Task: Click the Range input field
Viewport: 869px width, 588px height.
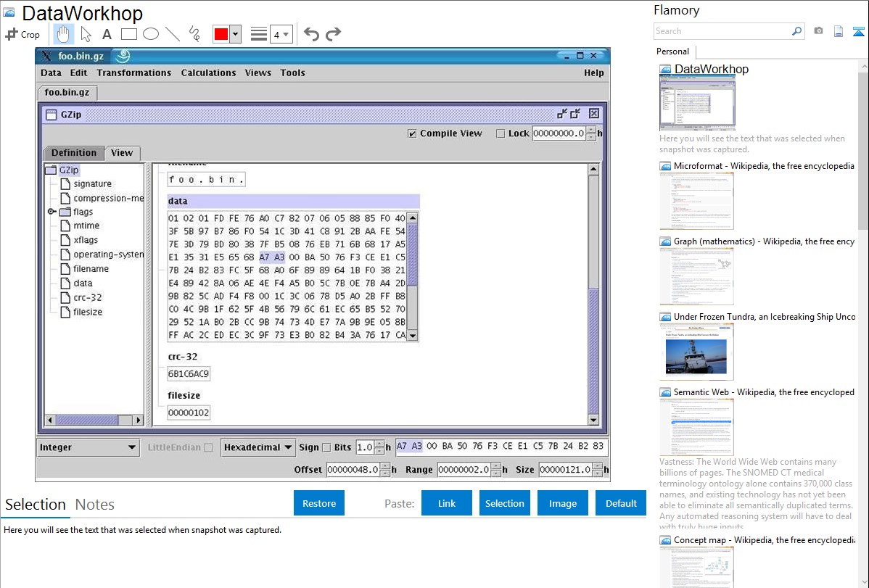Action: [464, 470]
